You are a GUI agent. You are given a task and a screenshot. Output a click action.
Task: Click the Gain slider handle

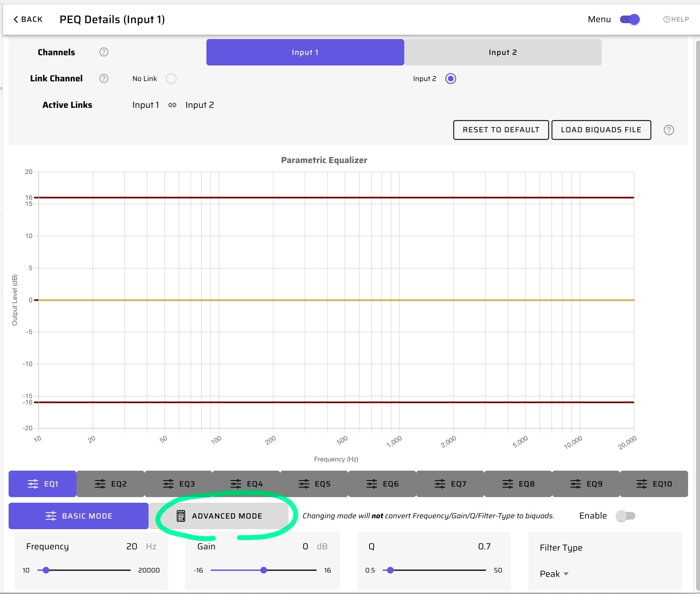pyautogui.click(x=264, y=570)
